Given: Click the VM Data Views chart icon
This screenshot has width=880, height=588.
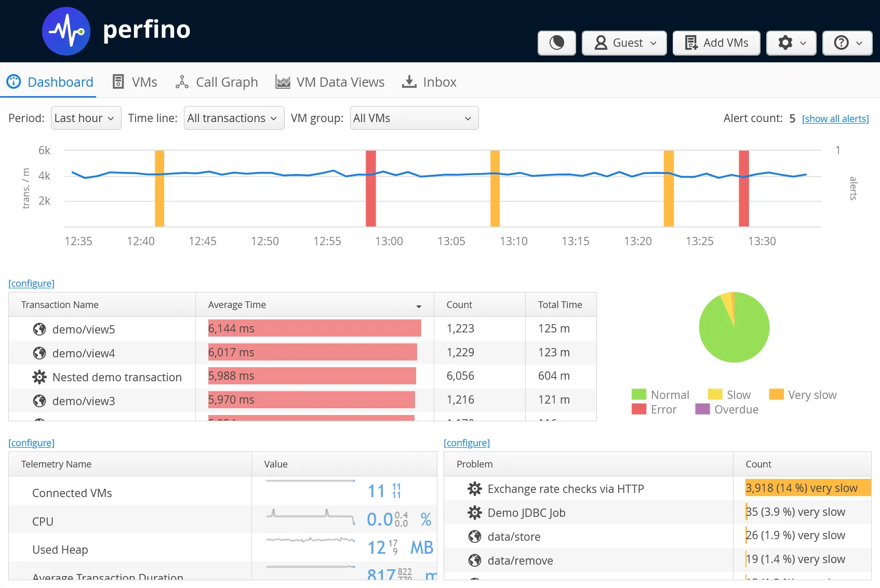Looking at the screenshot, I should [283, 82].
